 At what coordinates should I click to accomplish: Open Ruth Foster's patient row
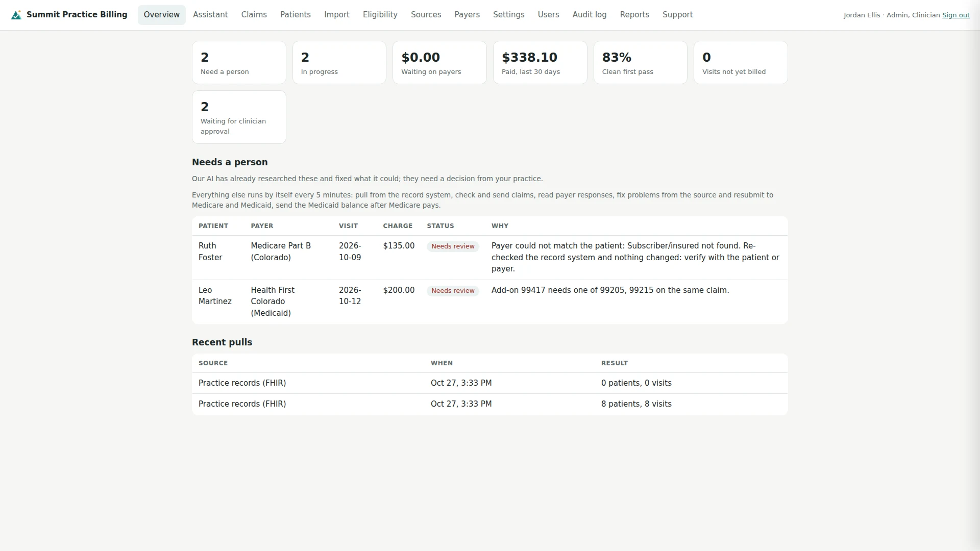(x=490, y=258)
